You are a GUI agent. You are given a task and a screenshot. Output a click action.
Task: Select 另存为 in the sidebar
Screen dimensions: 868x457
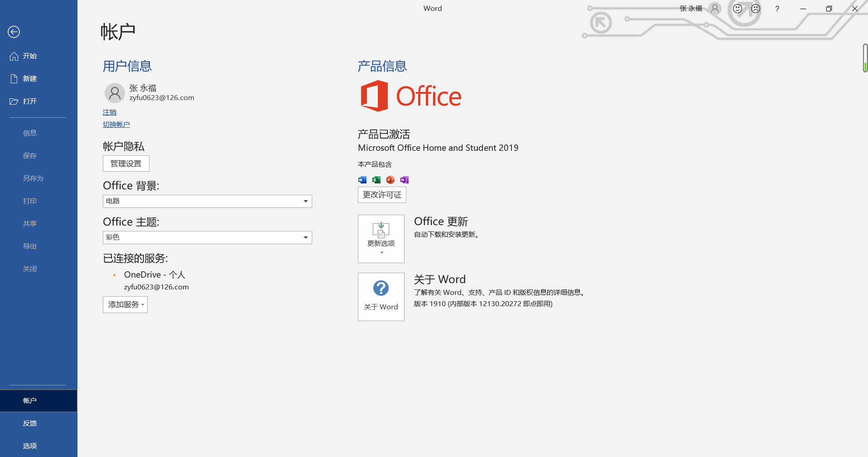pyautogui.click(x=39, y=178)
